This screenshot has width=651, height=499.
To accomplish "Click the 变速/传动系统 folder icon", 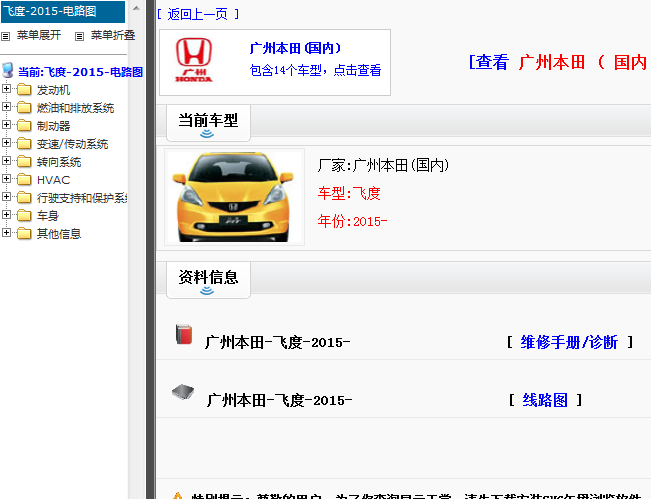I will tap(24, 144).
